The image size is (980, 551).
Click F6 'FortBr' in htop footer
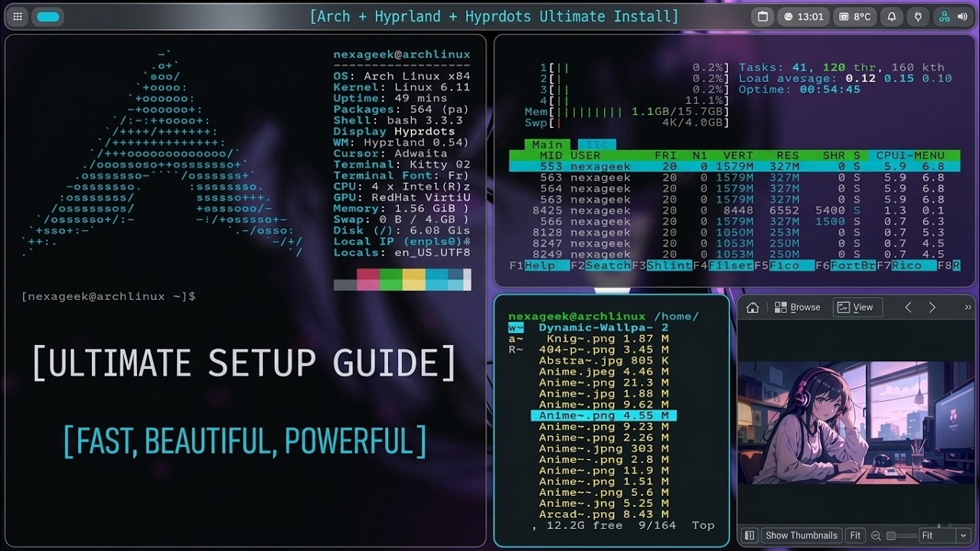pos(845,266)
